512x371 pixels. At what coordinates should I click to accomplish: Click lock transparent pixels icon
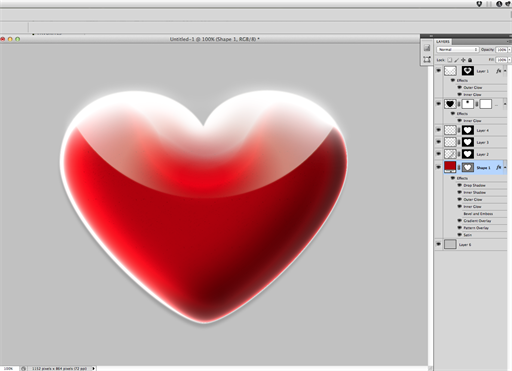[450, 60]
